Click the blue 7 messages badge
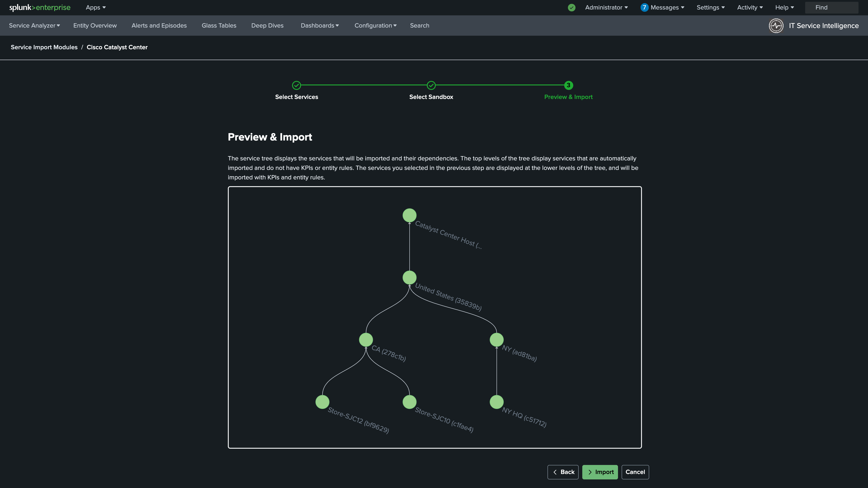 [x=644, y=7]
